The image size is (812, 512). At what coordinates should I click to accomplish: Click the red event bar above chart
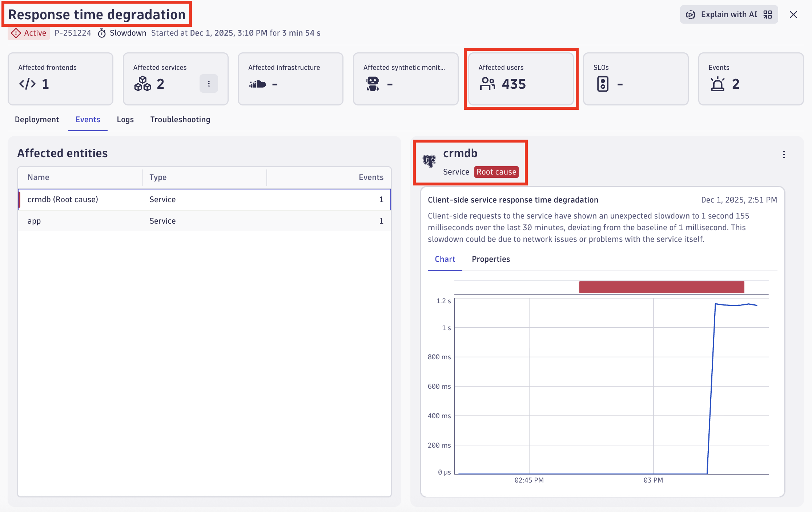(661, 287)
